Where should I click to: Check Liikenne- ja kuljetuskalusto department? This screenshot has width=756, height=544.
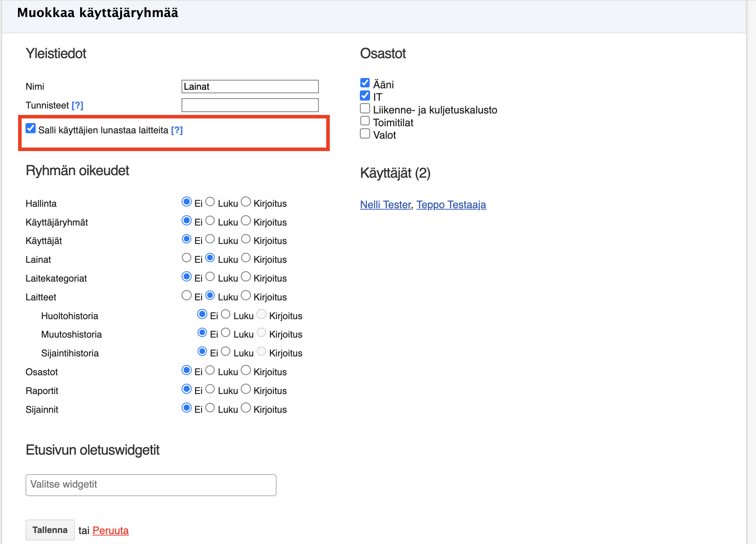point(365,108)
